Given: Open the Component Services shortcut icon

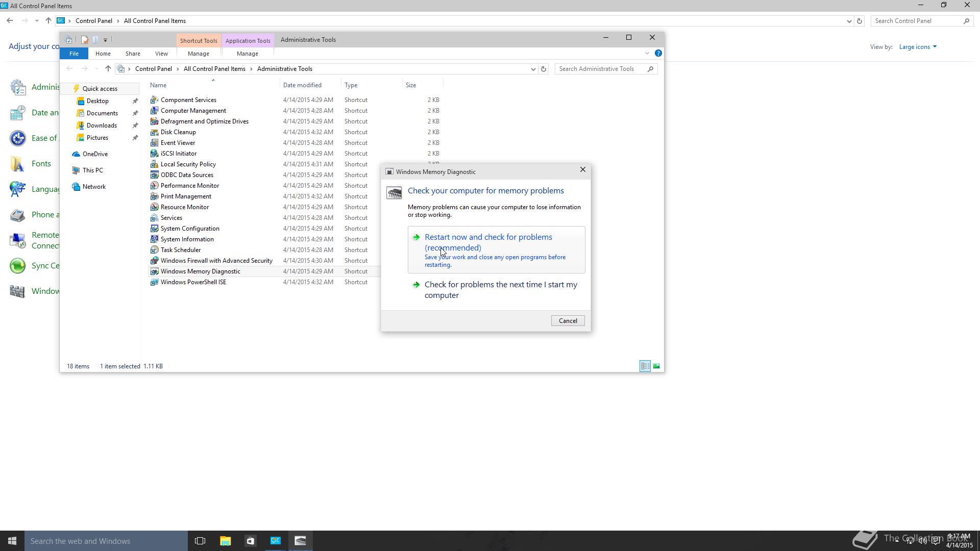Looking at the screenshot, I should coord(154,100).
